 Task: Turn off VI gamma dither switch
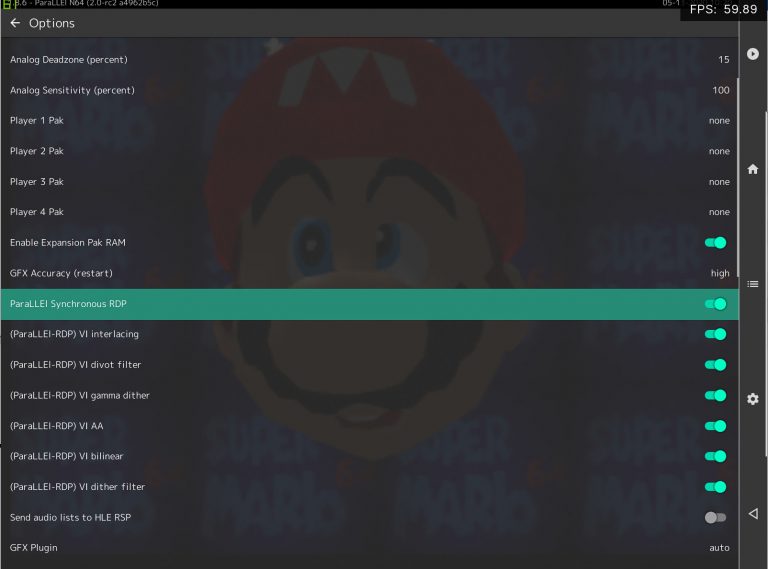point(715,395)
